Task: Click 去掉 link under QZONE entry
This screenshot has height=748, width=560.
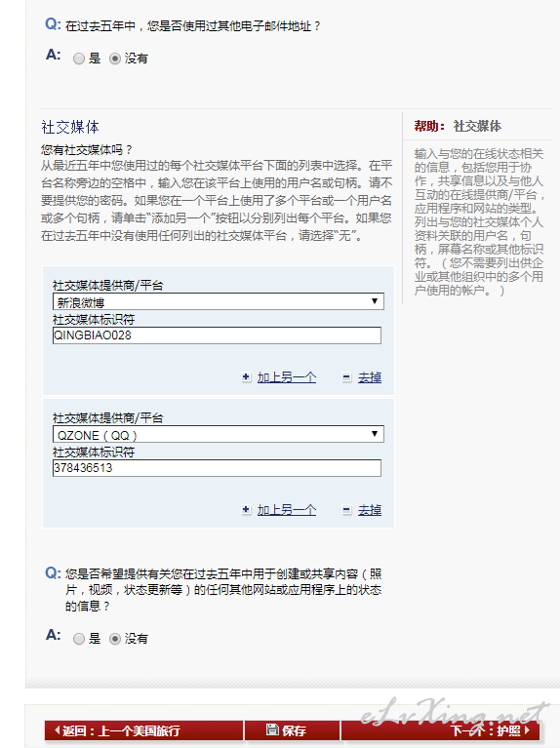Action: pyautogui.click(x=370, y=510)
